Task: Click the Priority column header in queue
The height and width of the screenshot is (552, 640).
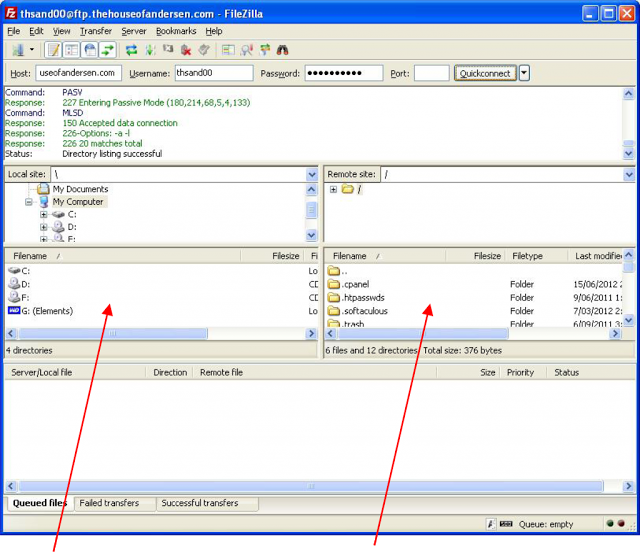Action: point(521,372)
